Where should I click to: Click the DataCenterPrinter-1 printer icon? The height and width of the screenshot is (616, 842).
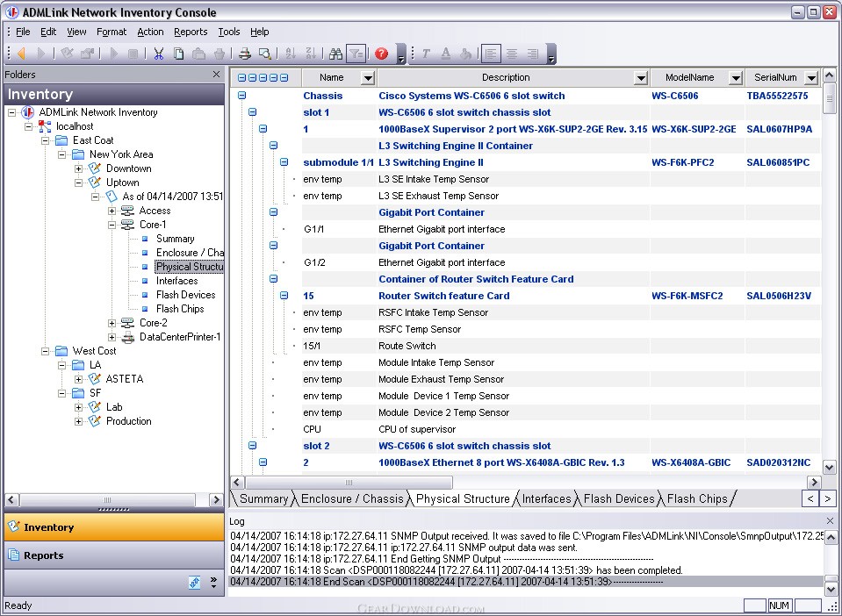coord(128,337)
